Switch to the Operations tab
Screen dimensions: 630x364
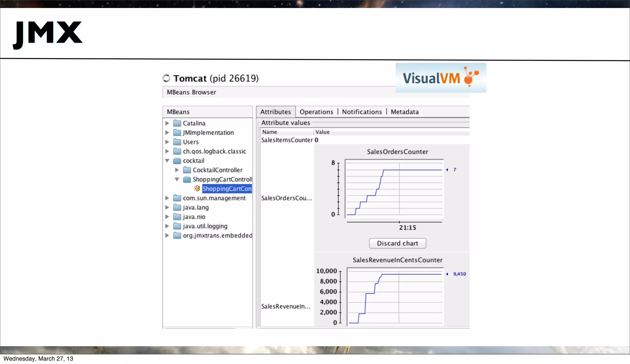pos(316,112)
